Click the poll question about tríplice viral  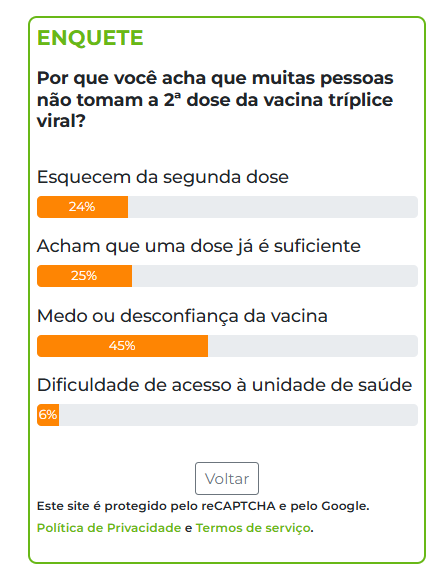tap(215, 99)
